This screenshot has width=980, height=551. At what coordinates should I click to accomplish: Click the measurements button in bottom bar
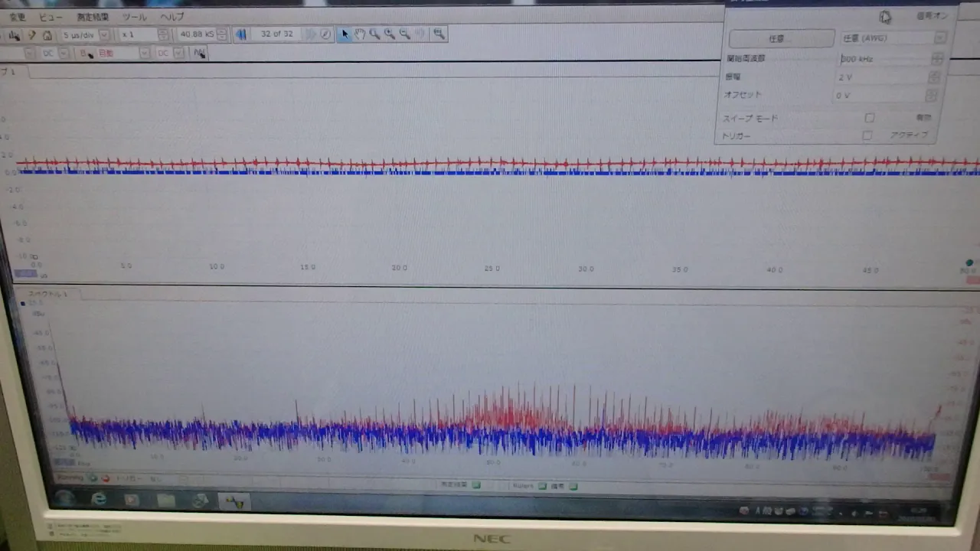coord(459,484)
